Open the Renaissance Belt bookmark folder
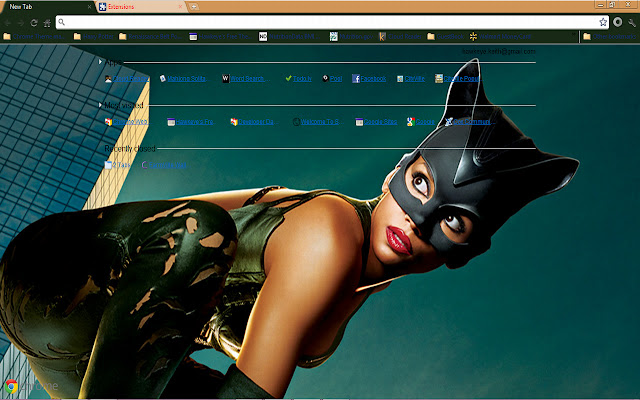 [x=150, y=36]
